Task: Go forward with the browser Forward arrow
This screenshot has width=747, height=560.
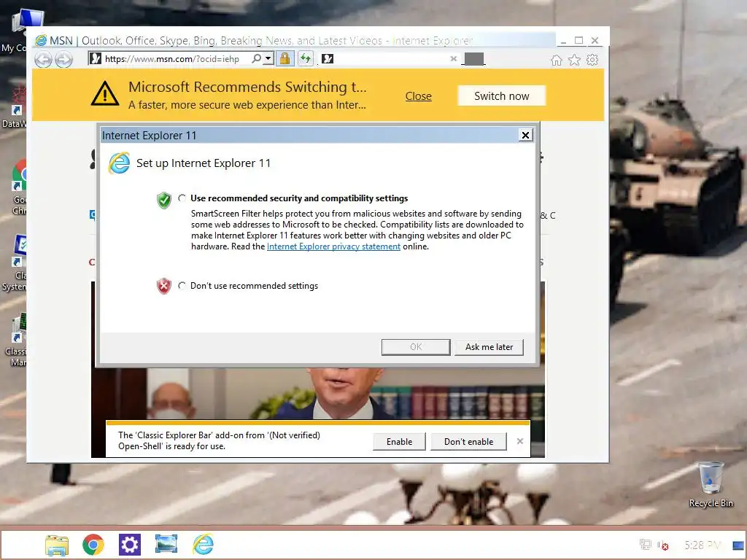Action: pyautogui.click(x=64, y=60)
